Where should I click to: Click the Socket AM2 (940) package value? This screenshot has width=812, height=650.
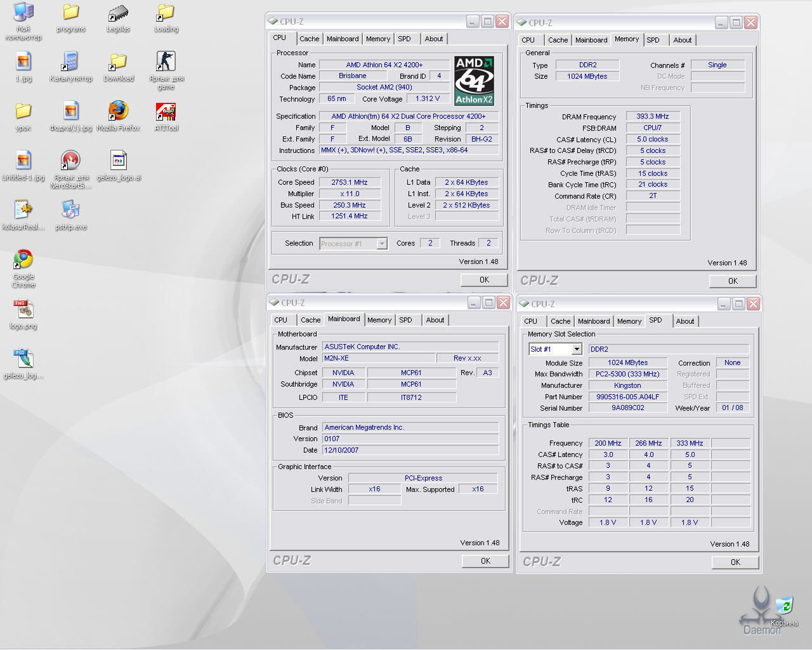384,88
